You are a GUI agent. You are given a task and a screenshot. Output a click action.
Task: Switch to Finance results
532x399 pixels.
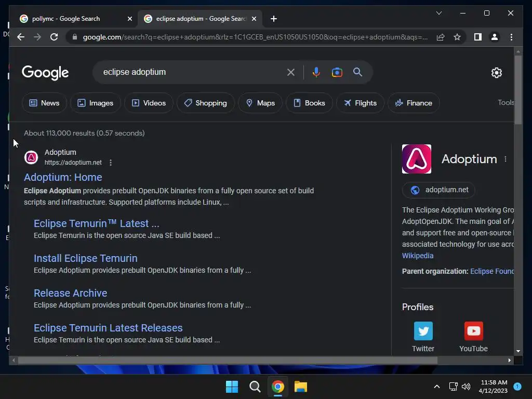(x=414, y=103)
